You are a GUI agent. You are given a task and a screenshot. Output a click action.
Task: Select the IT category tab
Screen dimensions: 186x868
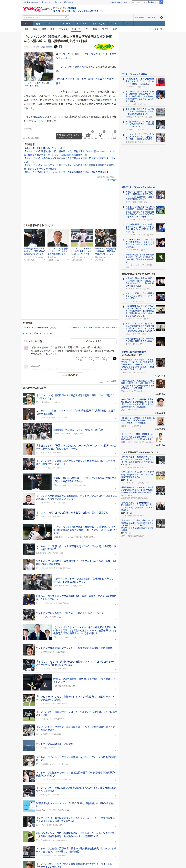(x=86, y=29)
